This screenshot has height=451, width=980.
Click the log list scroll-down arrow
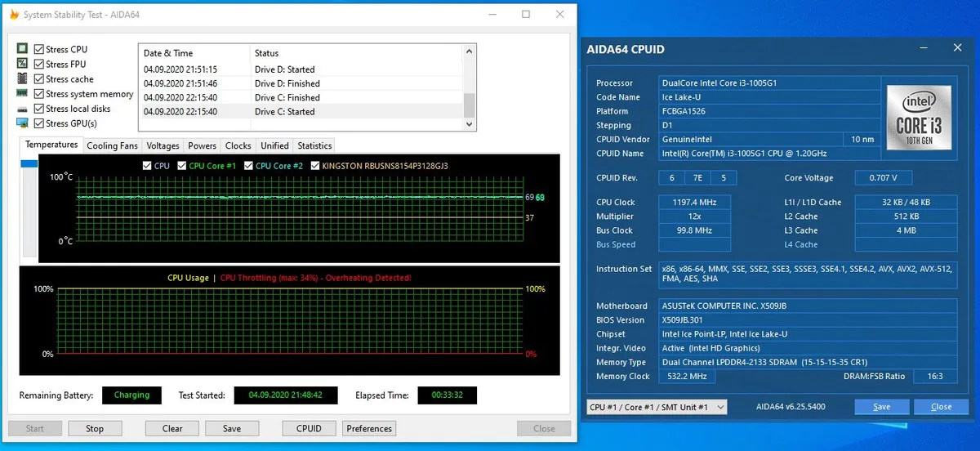coord(470,124)
